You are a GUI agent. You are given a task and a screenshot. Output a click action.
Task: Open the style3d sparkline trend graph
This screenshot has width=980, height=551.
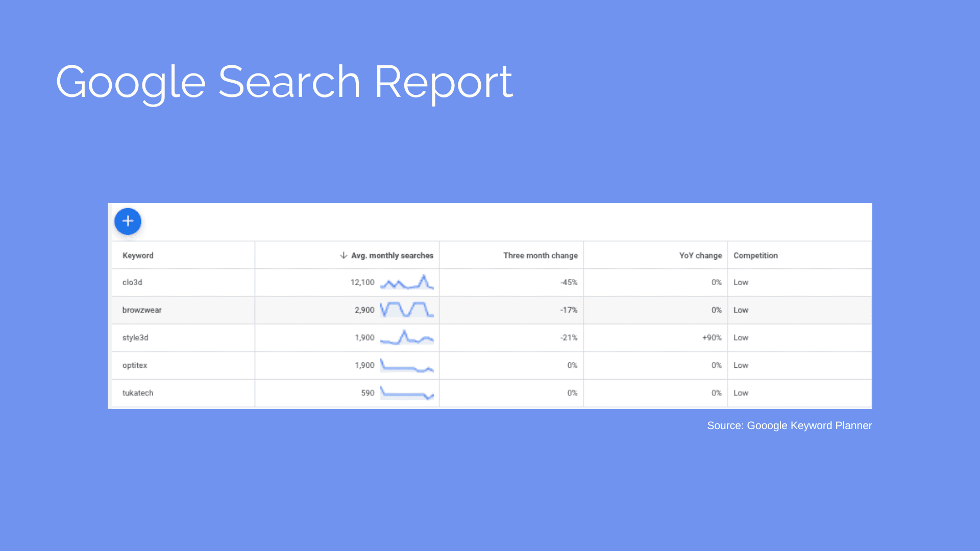[x=407, y=337]
